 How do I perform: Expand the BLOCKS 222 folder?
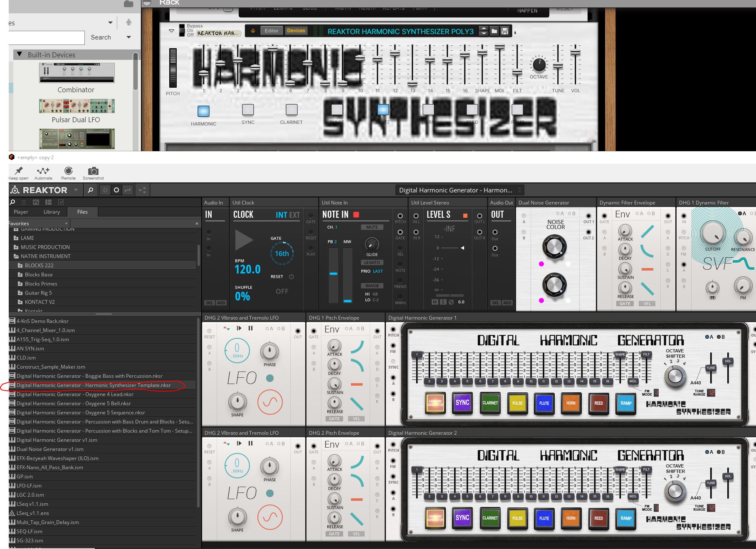tap(20, 266)
